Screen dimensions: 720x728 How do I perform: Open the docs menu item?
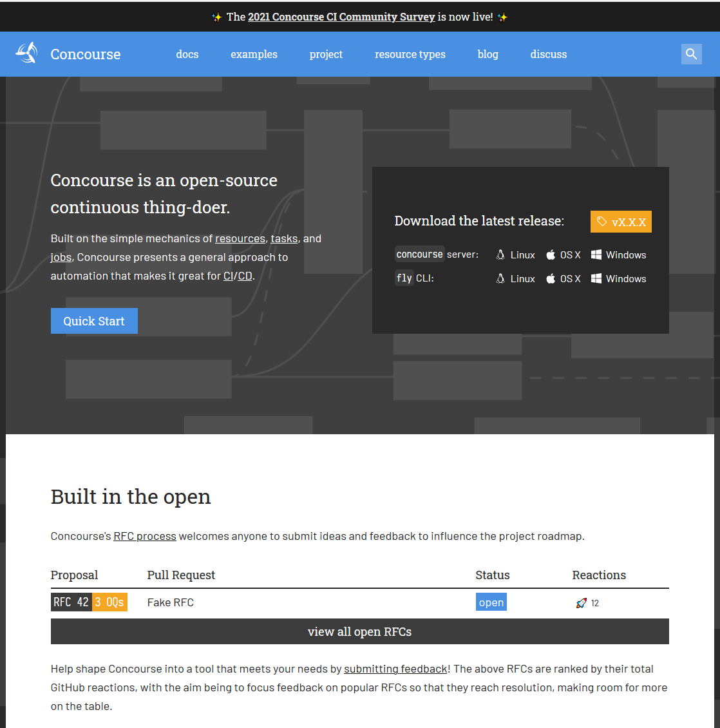(187, 54)
